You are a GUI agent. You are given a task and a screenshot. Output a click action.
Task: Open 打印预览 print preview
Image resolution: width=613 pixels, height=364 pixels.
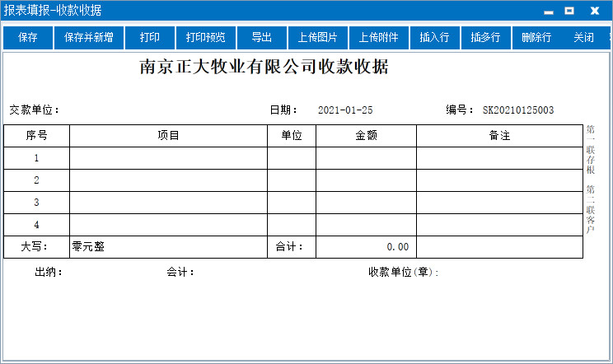[x=206, y=38]
